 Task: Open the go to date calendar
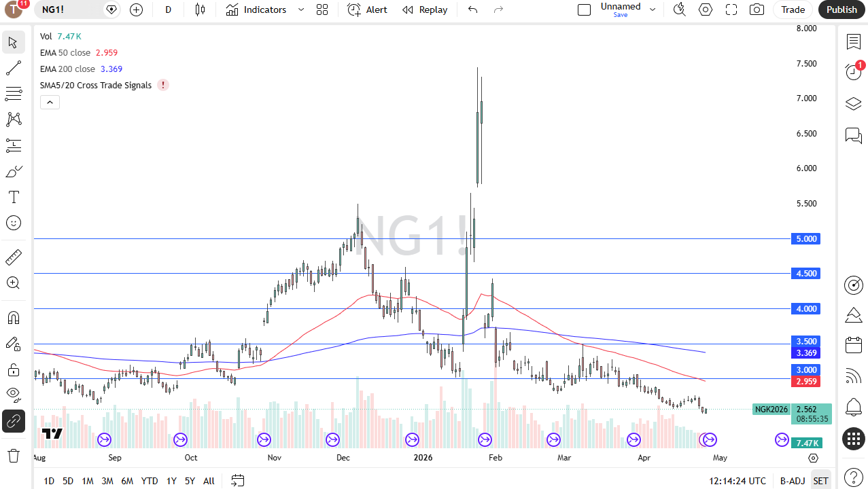point(237,481)
